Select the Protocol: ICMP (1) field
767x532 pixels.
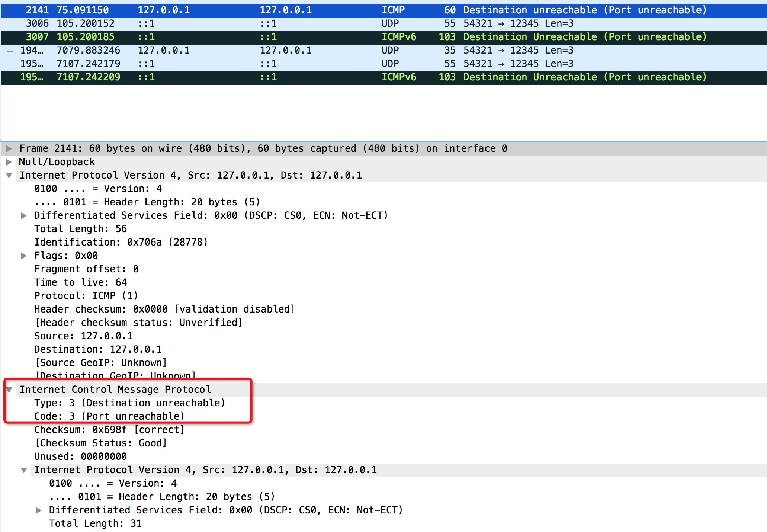86,296
